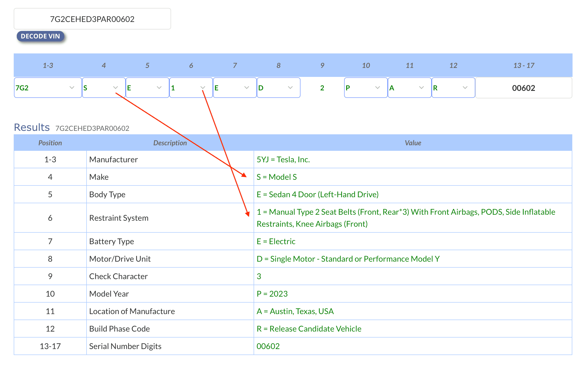Click the Battery Type description cell

coord(170,241)
